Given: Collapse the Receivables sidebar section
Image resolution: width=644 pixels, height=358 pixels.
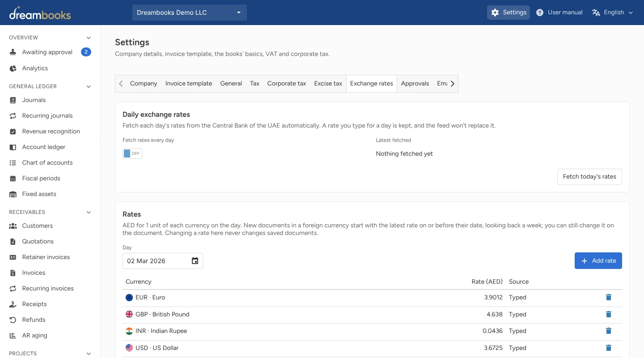Looking at the screenshot, I should [x=89, y=212].
